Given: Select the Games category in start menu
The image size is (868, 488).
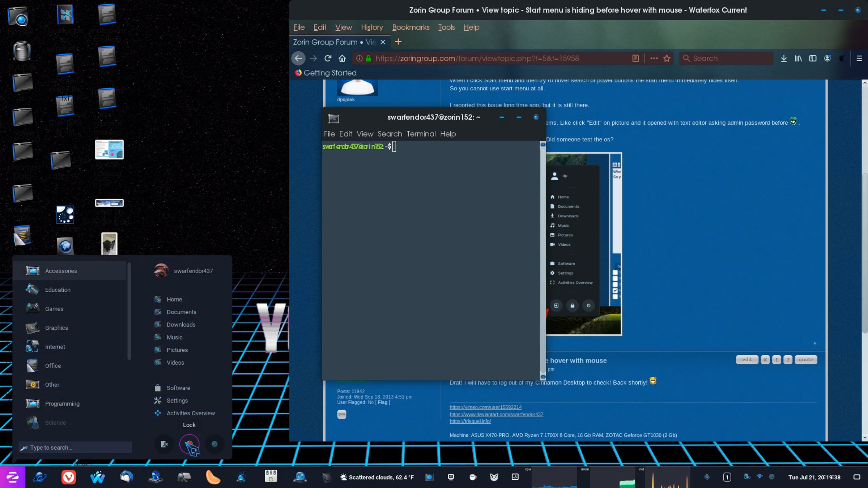Looking at the screenshot, I should click(x=69, y=309).
